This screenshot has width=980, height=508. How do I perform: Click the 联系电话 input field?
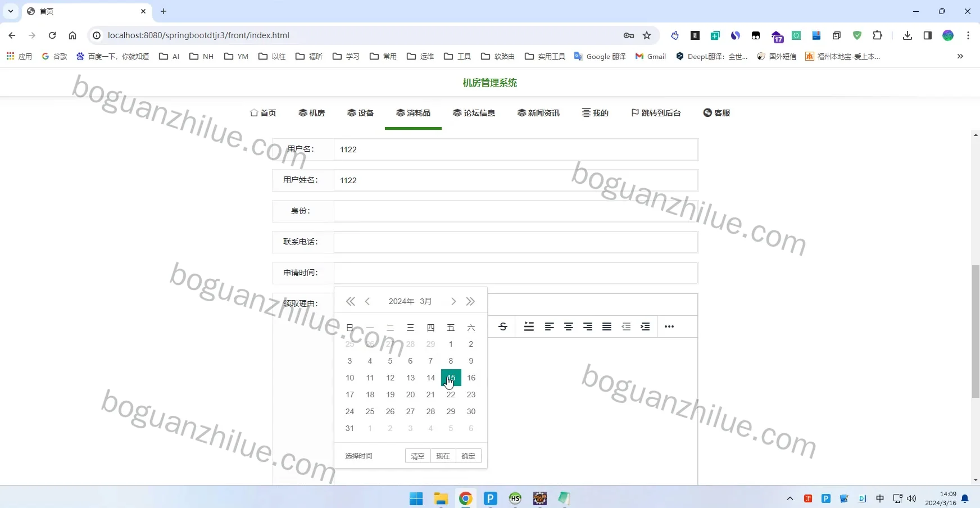(516, 242)
